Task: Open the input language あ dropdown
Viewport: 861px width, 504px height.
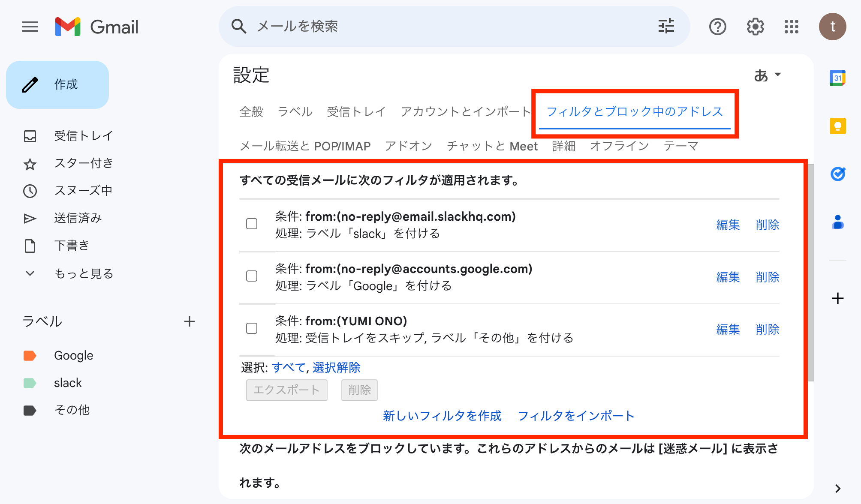Action: [767, 75]
